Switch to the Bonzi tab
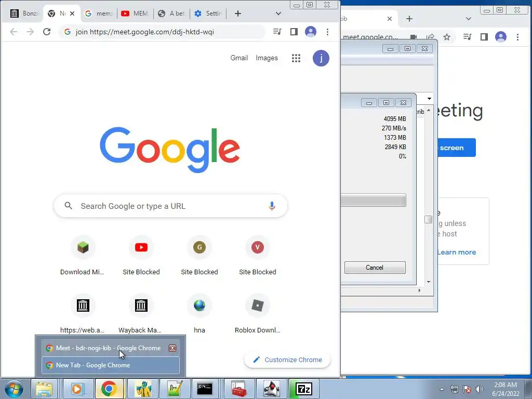The height and width of the screenshot is (399, 532). [x=24, y=14]
